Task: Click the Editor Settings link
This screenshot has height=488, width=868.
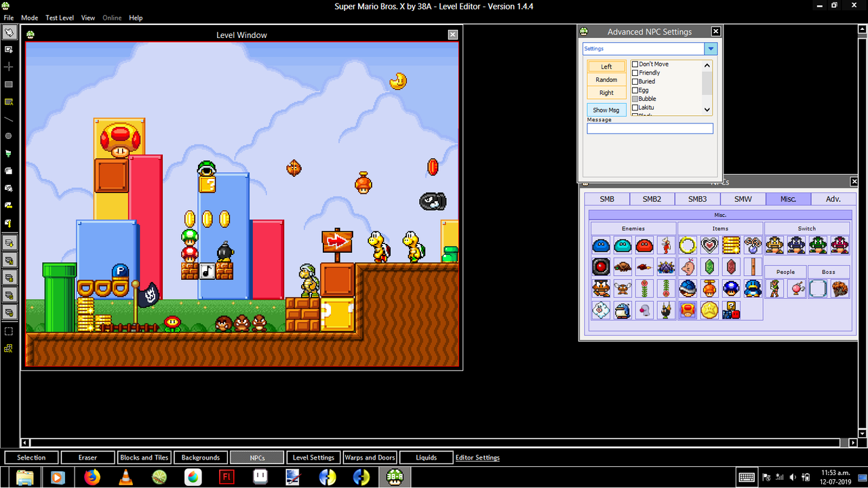Action: coord(477,457)
